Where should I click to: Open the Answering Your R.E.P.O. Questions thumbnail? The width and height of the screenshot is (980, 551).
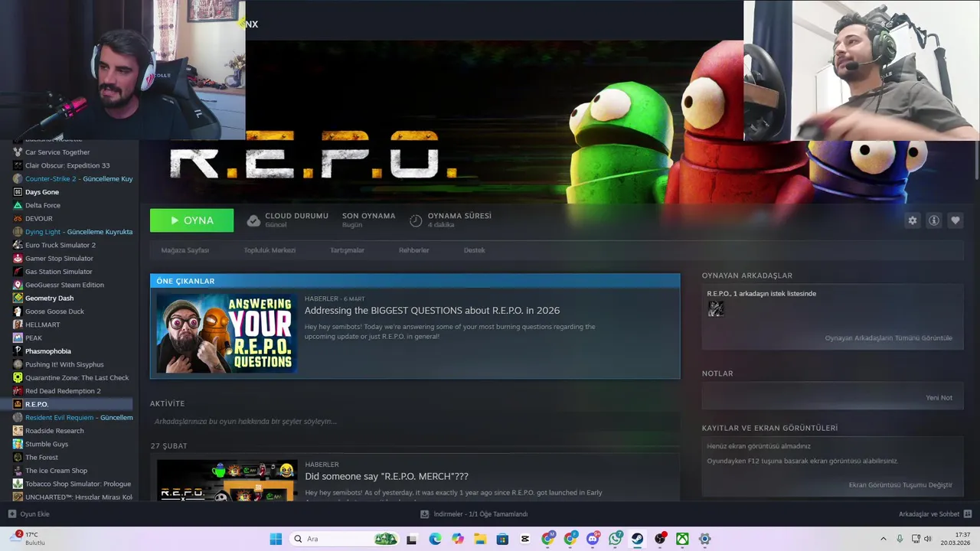tap(227, 334)
